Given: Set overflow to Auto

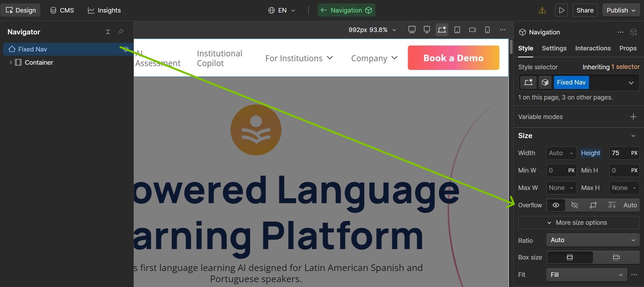Looking at the screenshot, I should tap(630, 205).
